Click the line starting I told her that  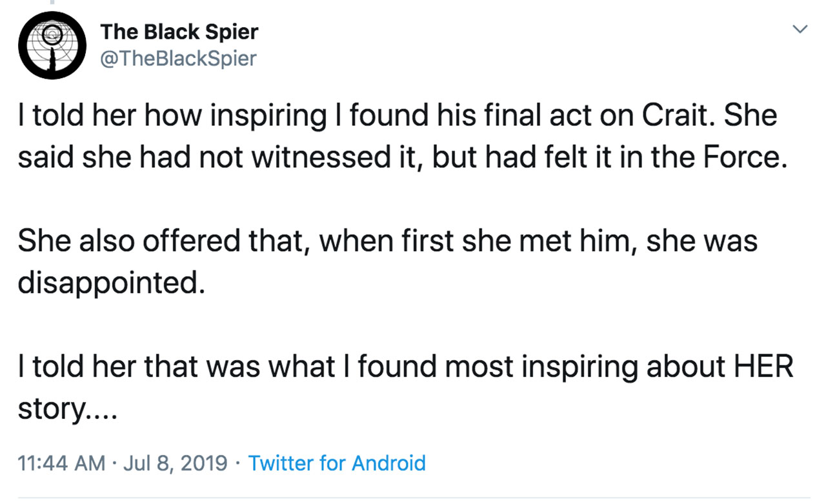click(405, 368)
